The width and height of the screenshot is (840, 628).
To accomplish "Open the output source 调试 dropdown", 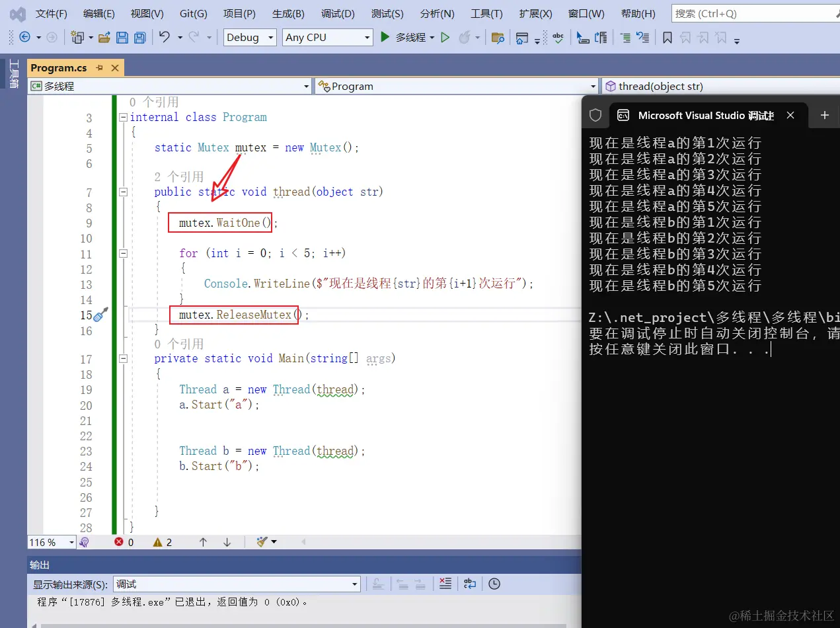I will 237,584.
